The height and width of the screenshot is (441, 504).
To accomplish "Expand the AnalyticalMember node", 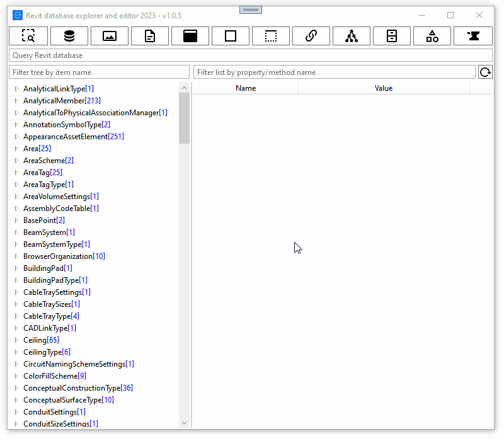I will 16,101.
